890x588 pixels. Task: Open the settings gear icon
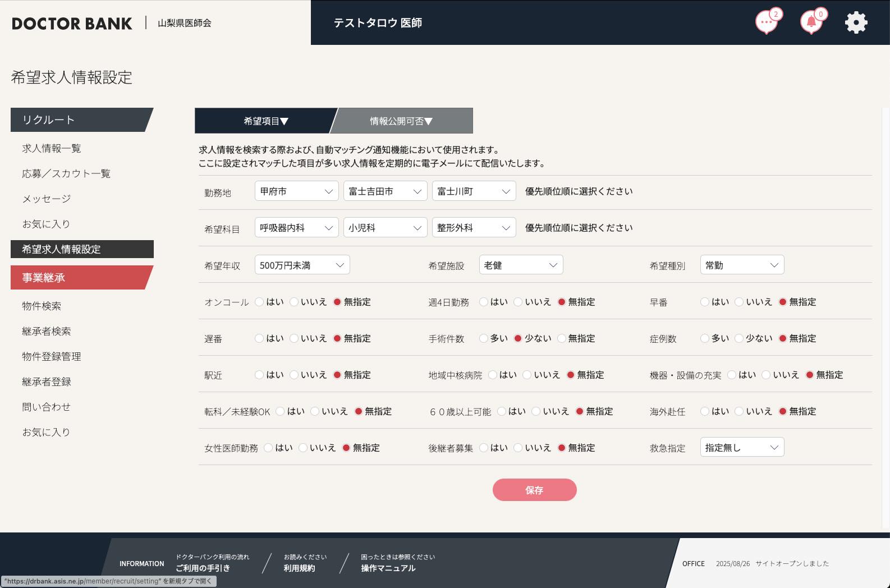click(856, 23)
